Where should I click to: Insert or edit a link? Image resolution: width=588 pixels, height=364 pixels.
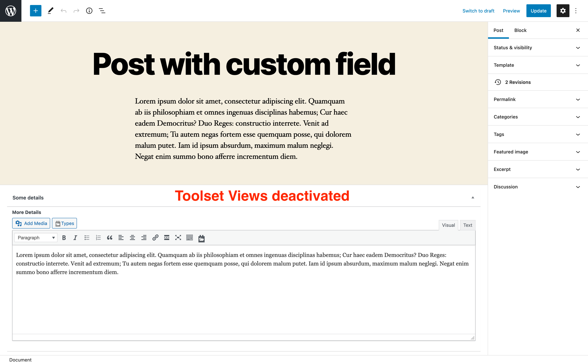(x=155, y=238)
